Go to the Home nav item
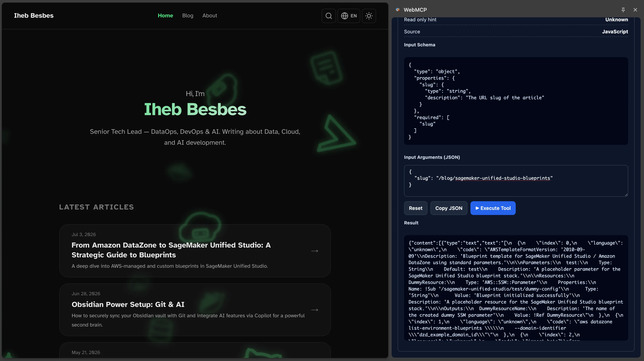644x361 pixels. pyautogui.click(x=165, y=15)
